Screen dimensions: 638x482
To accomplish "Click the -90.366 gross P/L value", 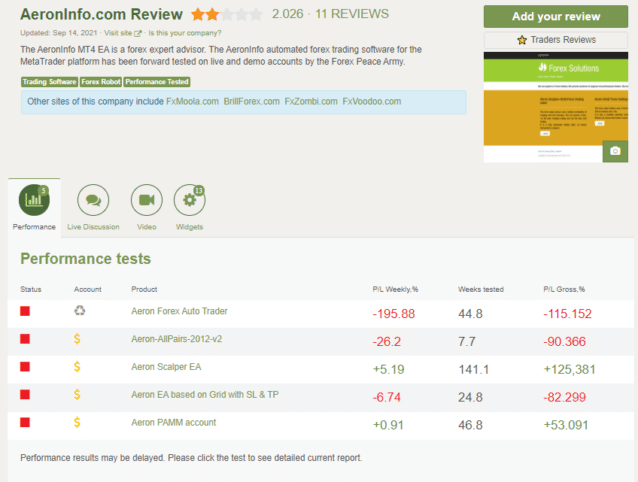I will tap(565, 342).
